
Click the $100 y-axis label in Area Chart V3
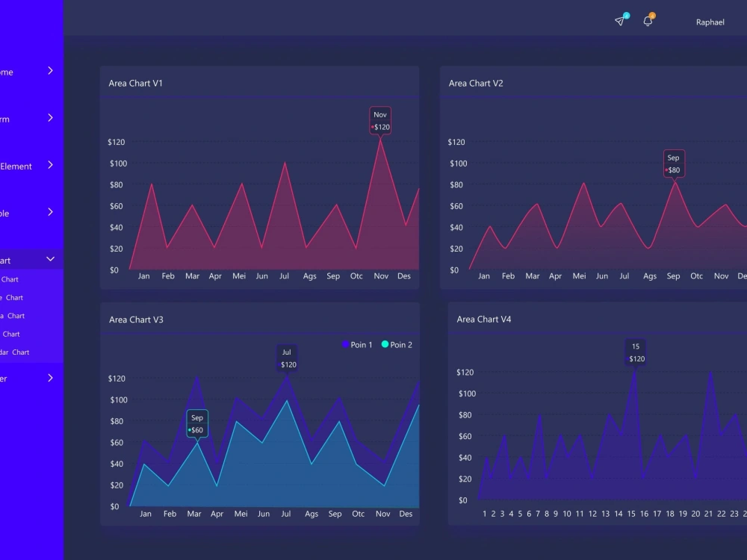119,400
